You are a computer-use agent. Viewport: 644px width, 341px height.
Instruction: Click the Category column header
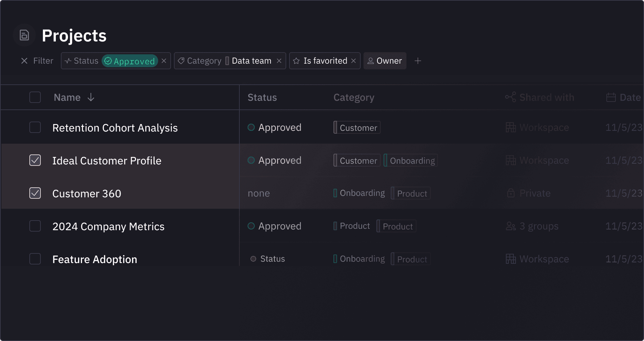coord(353,98)
